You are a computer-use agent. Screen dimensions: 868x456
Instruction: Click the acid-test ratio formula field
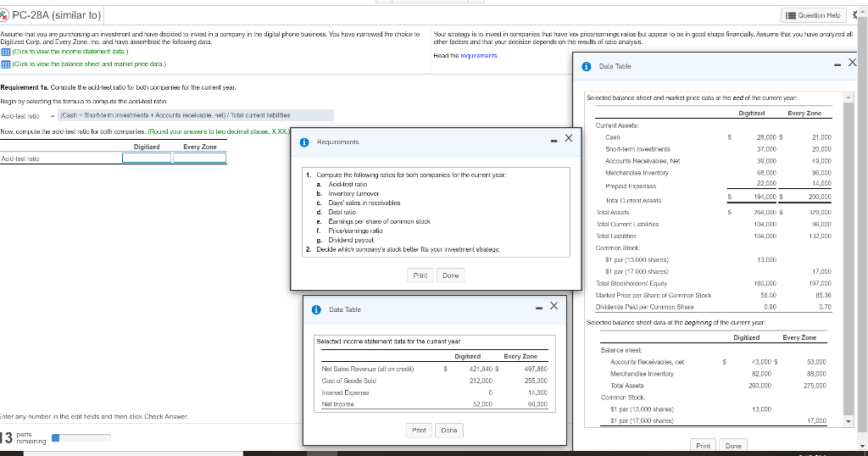coord(197,115)
